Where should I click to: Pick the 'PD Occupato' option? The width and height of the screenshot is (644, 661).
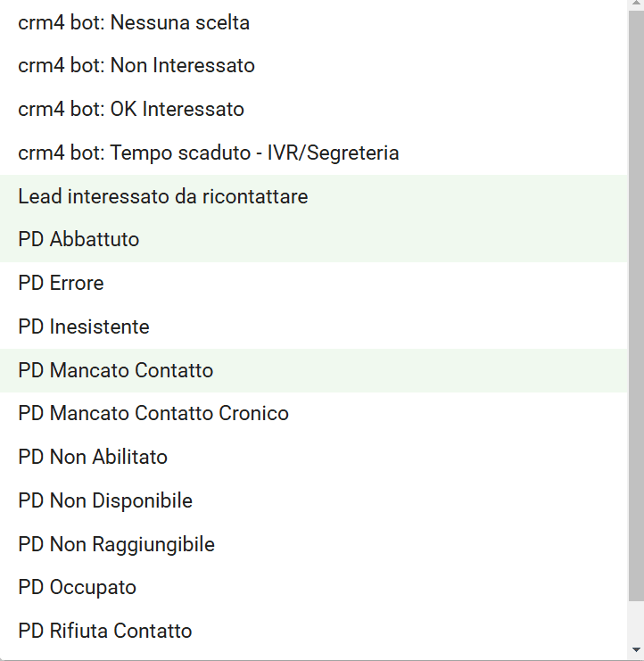314,588
